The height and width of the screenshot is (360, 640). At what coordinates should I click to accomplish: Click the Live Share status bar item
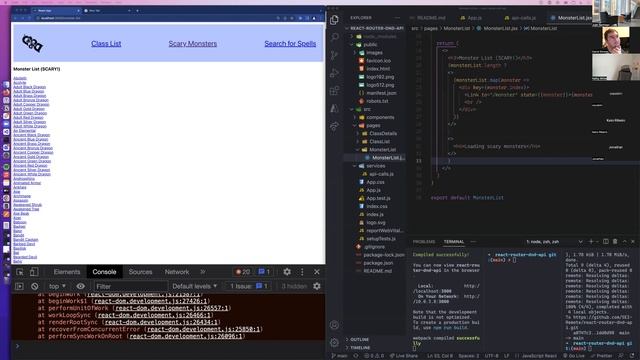tap(404, 356)
